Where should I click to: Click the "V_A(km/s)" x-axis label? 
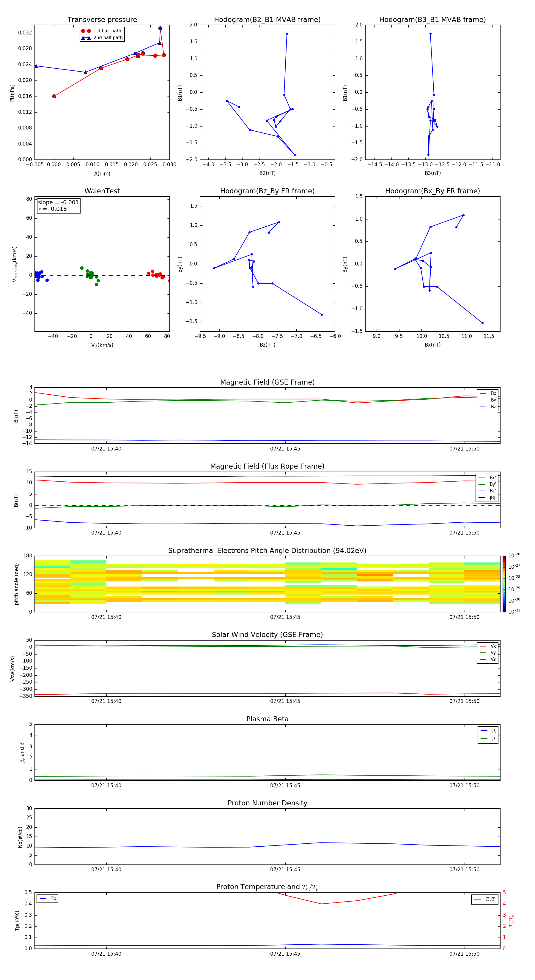[102, 345]
